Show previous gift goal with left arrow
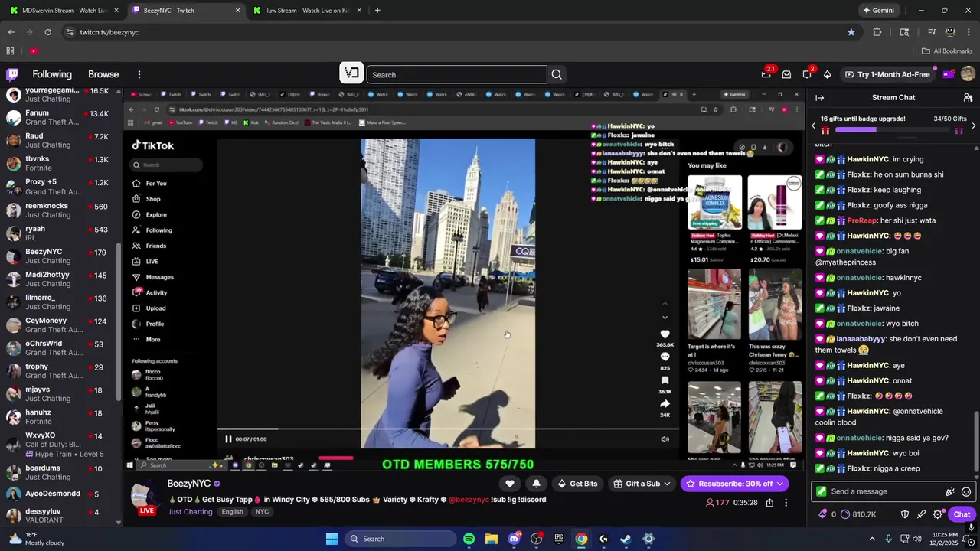The width and height of the screenshot is (980, 551). [814, 126]
